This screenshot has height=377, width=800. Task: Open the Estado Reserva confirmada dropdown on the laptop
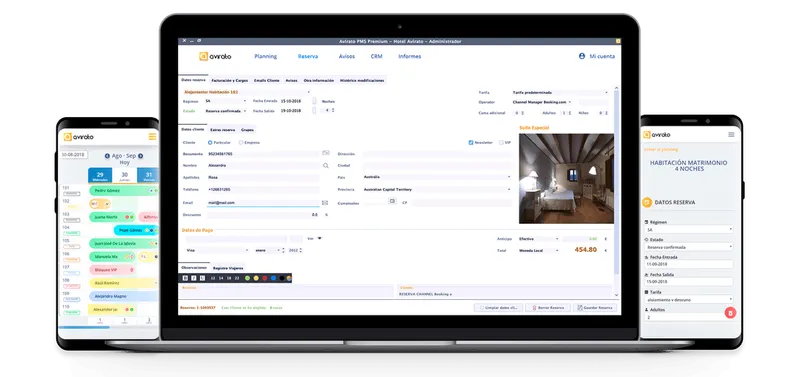226,110
